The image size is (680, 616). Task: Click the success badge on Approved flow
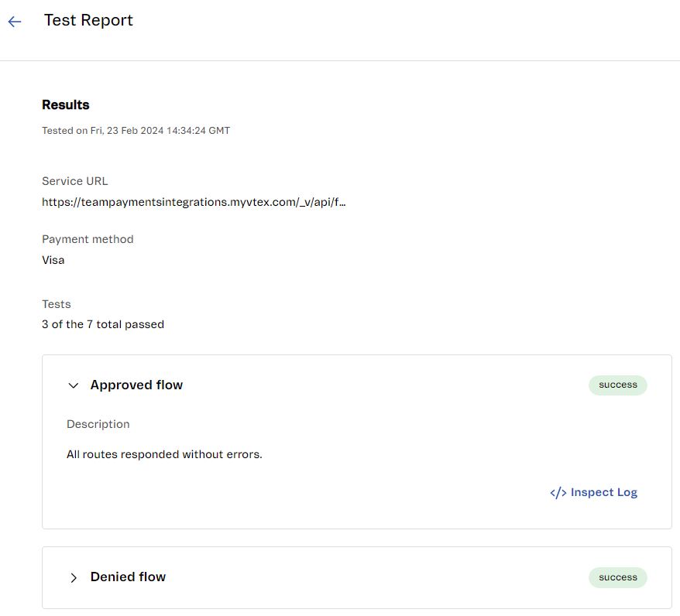[x=617, y=385]
